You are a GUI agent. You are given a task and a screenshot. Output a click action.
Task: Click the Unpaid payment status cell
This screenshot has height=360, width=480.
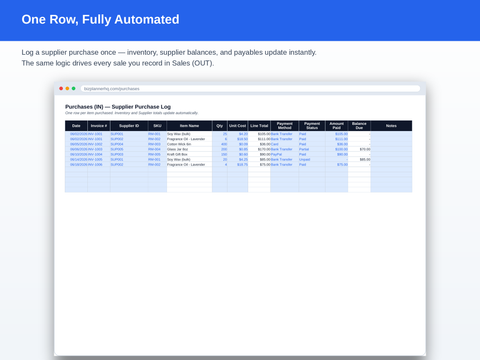coord(312,160)
